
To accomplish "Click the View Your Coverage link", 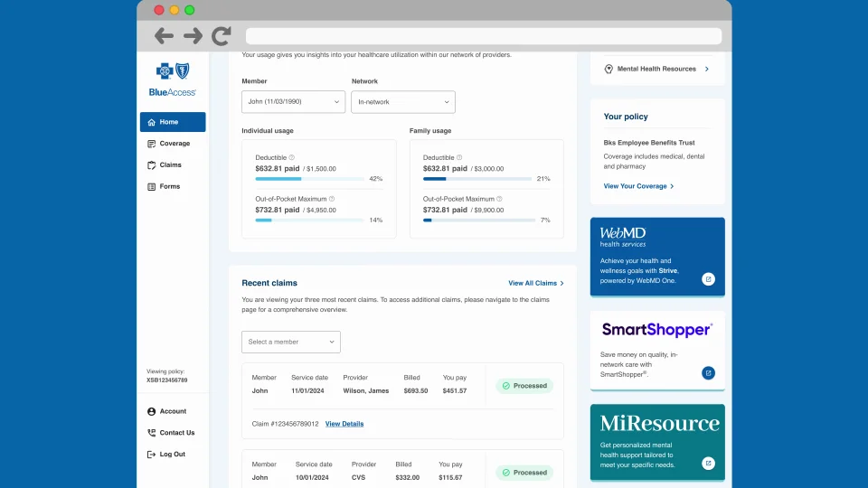I will pyautogui.click(x=638, y=186).
